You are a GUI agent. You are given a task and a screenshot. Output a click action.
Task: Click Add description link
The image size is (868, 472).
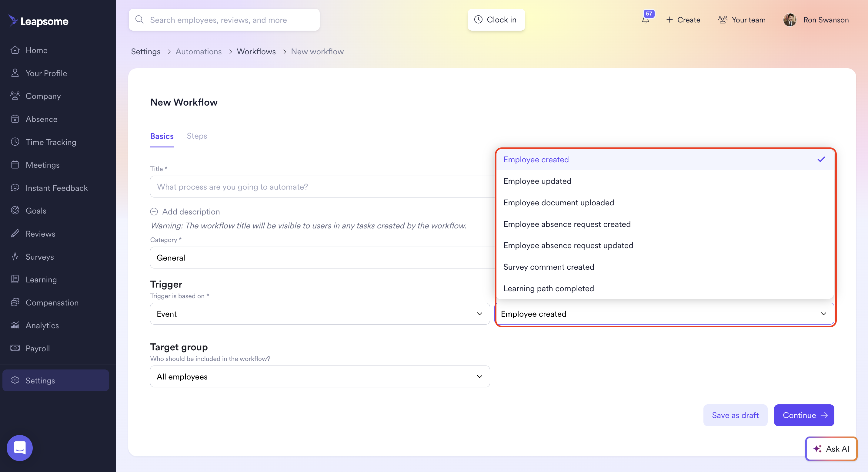click(191, 211)
